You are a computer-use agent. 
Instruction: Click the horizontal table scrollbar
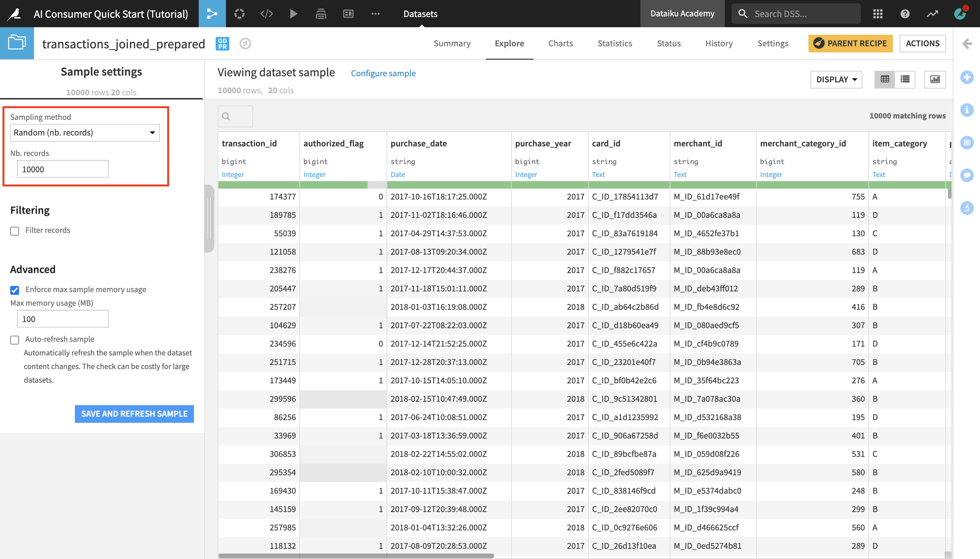coord(356,556)
